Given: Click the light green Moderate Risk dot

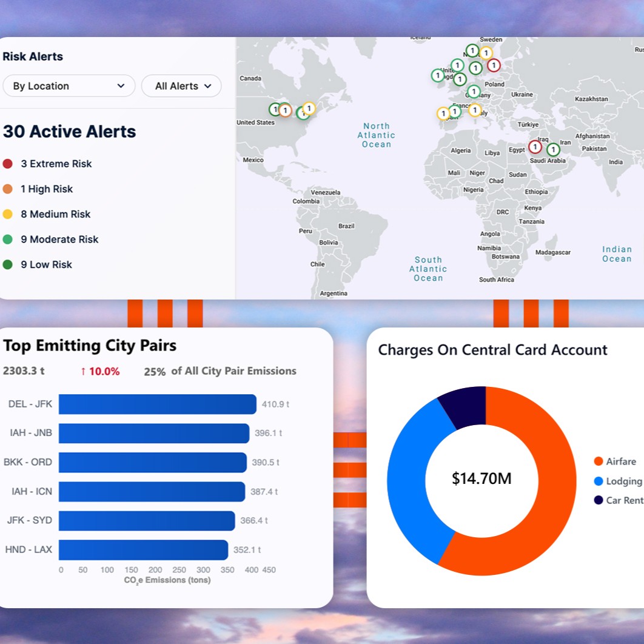Looking at the screenshot, I should 7,240.
